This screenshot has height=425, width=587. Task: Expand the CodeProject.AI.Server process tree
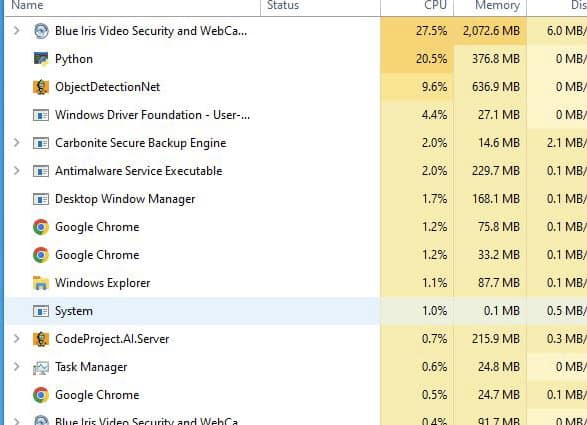[x=16, y=339]
